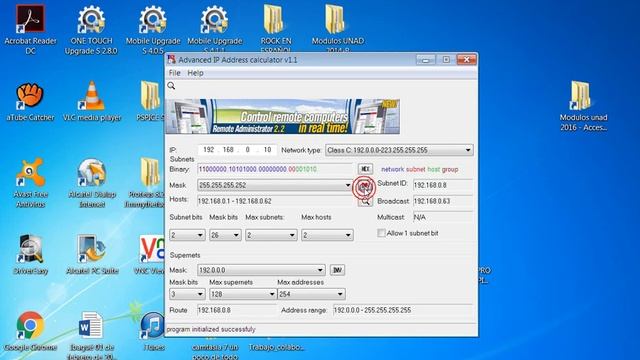Image resolution: width=640 pixels, height=360 pixels.
Task: Launch aTube Catcher from desktop
Action: pos(30,101)
